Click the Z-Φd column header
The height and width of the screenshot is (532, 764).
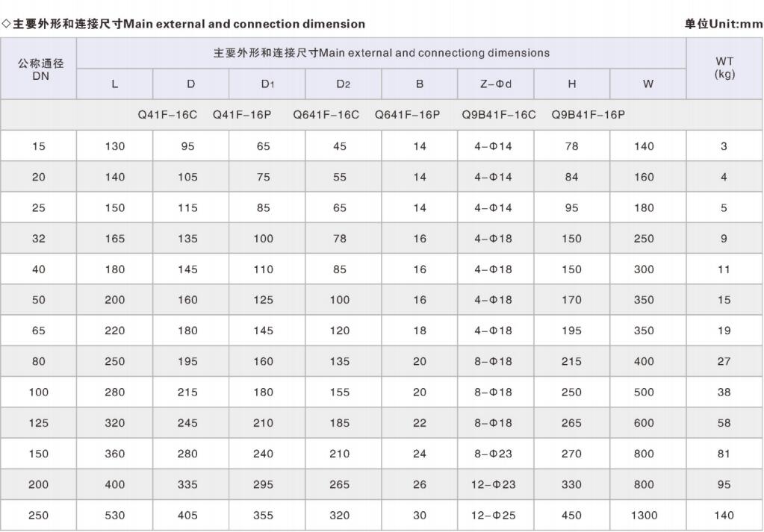point(495,84)
